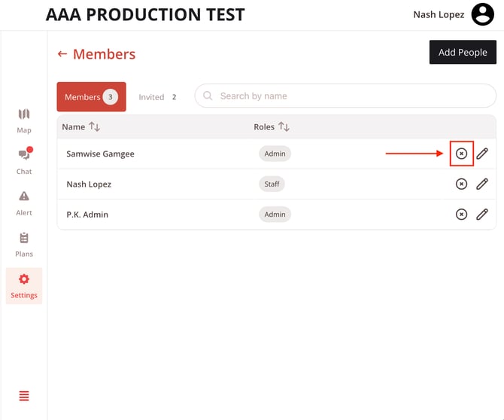The image size is (504, 420).
Task: Sort members by Name column
Action: [x=94, y=127]
